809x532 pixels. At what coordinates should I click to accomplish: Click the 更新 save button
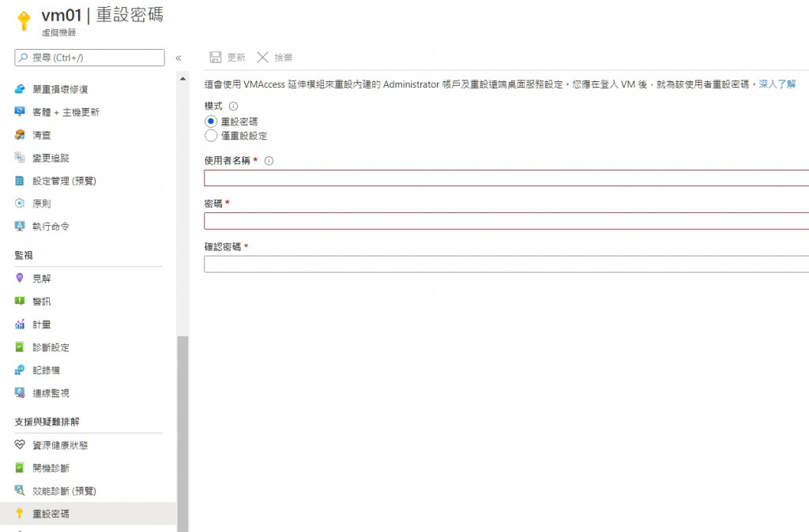[228, 57]
